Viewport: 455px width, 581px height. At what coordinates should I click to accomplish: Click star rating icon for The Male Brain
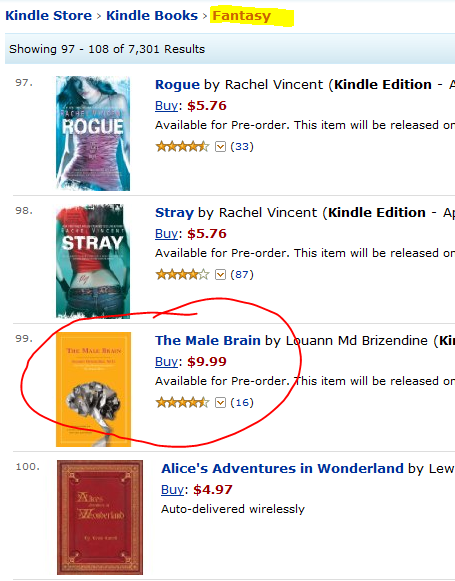coord(182,402)
